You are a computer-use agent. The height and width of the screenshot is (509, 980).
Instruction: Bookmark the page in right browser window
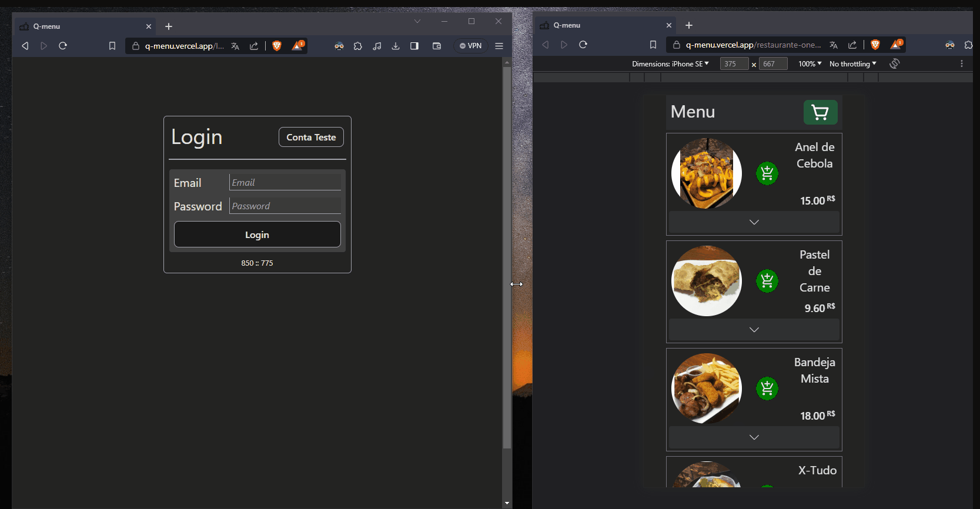[653, 45]
